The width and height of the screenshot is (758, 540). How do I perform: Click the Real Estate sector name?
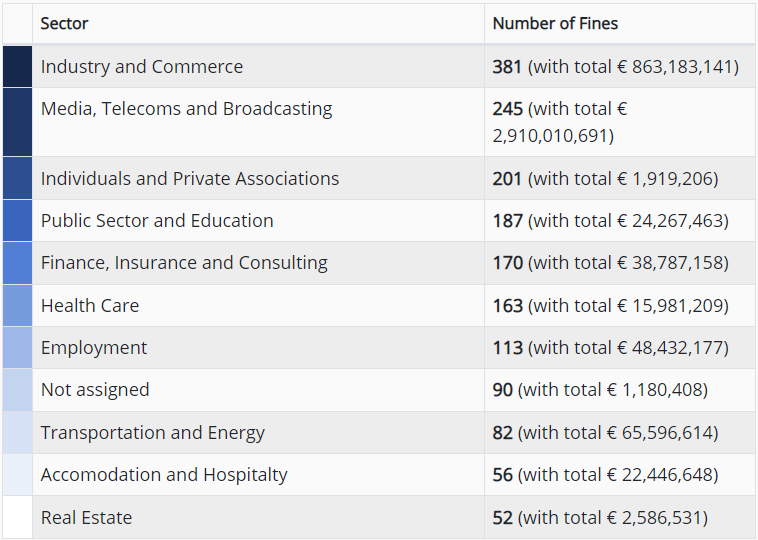click(86, 518)
